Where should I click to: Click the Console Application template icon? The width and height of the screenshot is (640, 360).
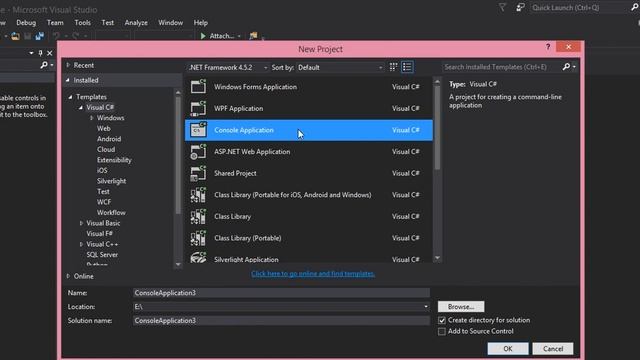198,130
